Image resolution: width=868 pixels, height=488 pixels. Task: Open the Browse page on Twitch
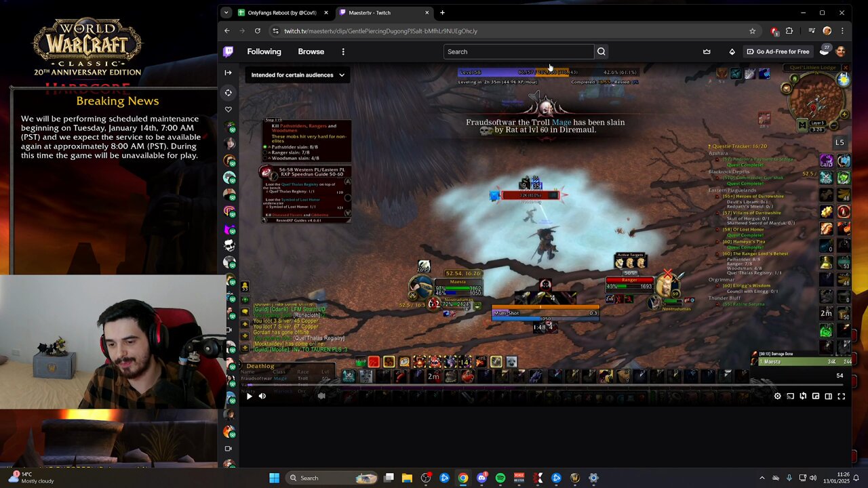(x=311, y=52)
